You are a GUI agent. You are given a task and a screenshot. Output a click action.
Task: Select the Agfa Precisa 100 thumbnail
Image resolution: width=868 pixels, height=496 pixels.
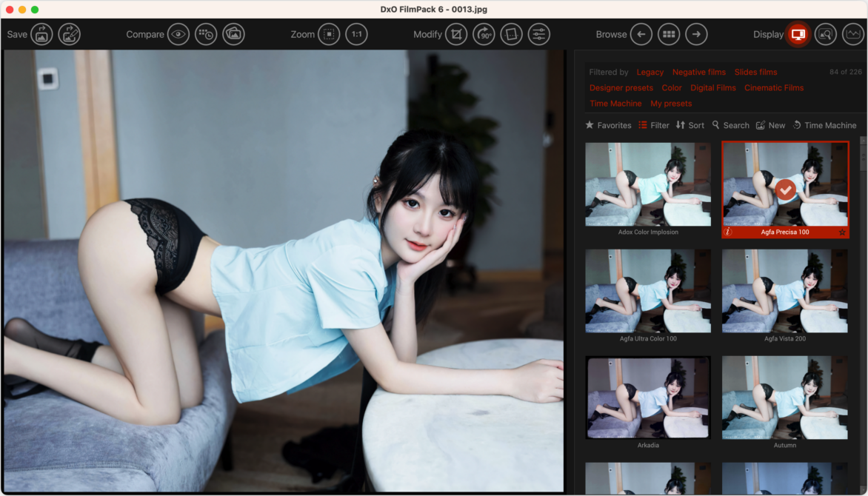point(785,184)
